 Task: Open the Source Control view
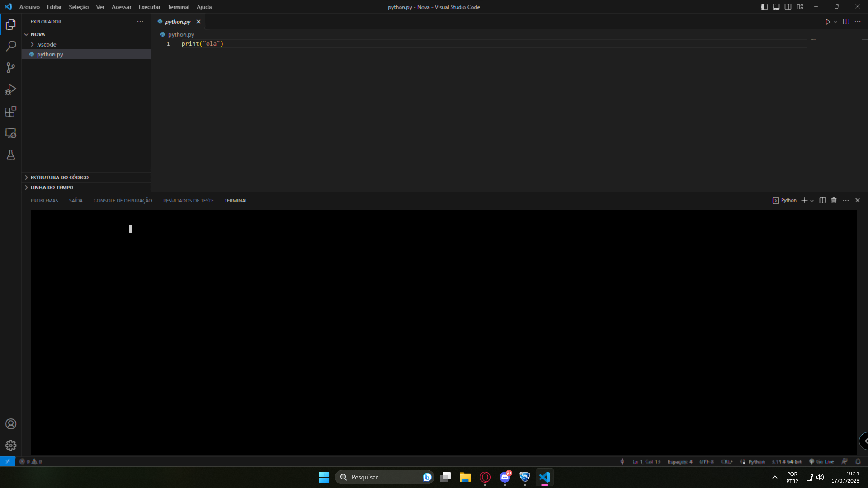coord(11,68)
